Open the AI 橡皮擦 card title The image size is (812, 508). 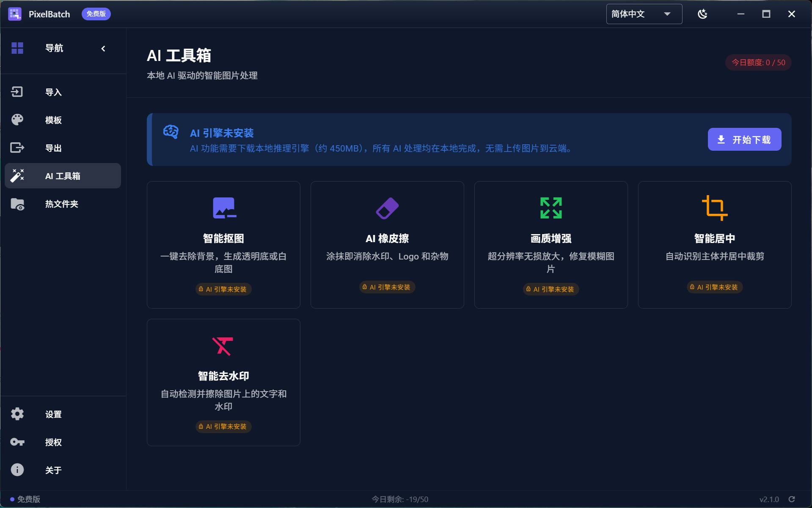387,238
